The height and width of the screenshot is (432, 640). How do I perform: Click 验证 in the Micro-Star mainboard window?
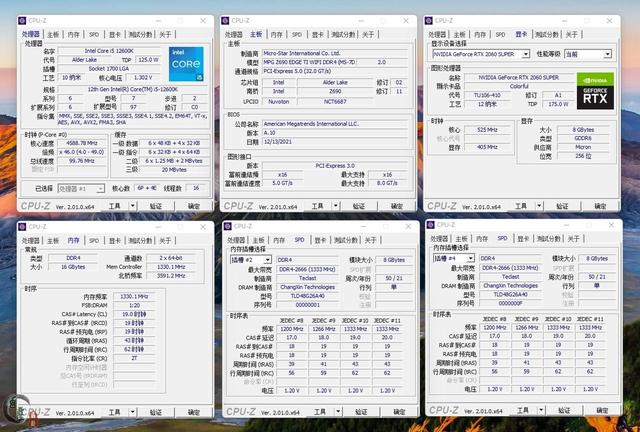(x=359, y=206)
